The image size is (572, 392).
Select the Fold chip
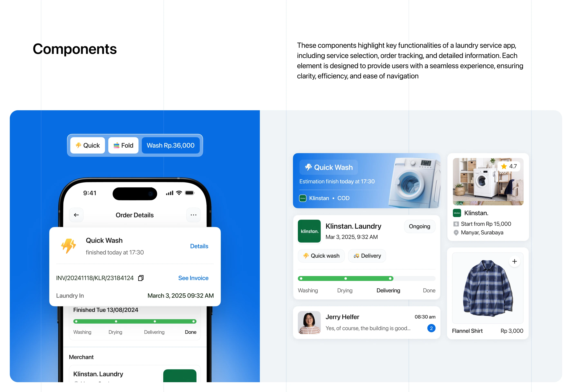coord(123,145)
